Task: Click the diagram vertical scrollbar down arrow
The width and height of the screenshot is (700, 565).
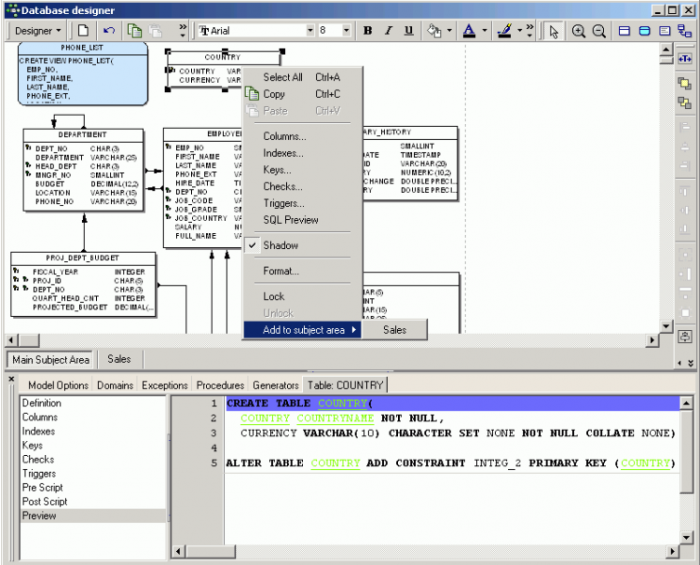Action: click(666, 326)
